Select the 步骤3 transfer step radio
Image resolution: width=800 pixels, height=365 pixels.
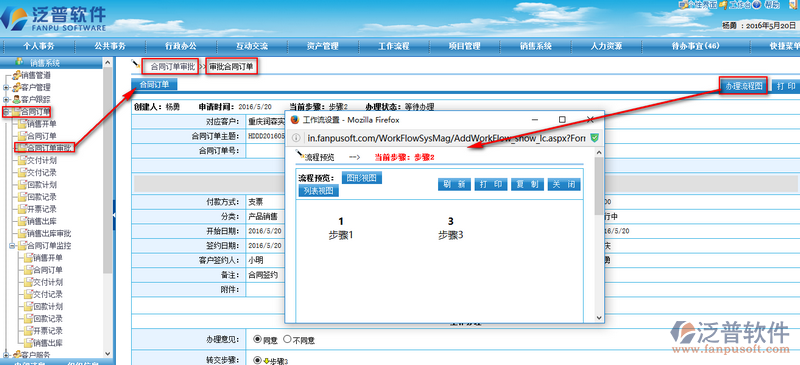[x=257, y=360]
